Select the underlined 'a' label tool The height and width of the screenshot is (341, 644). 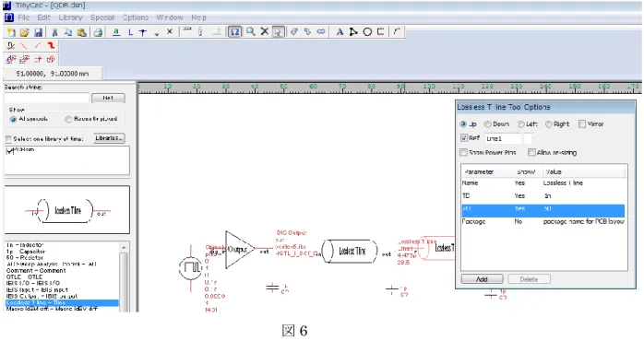click(x=116, y=32)
